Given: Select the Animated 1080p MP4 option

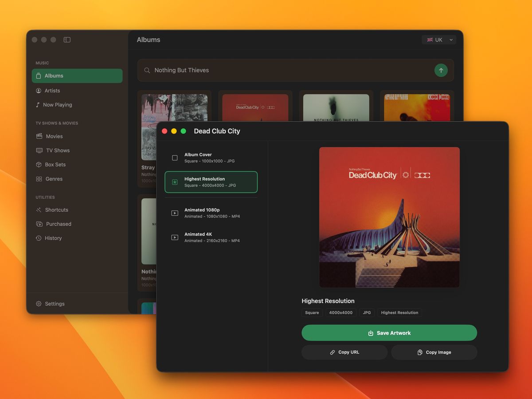Looking at the screenshot, I should click(211, 213).
